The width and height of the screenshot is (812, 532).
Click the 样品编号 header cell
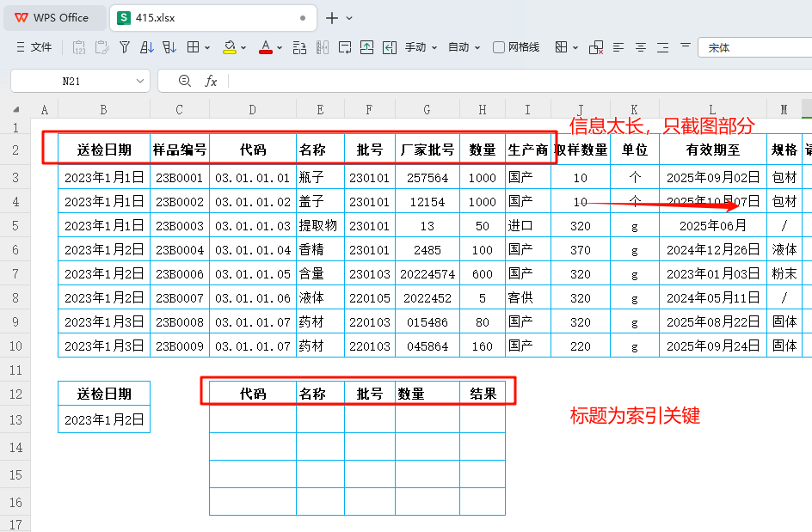[x=180, y=150]
